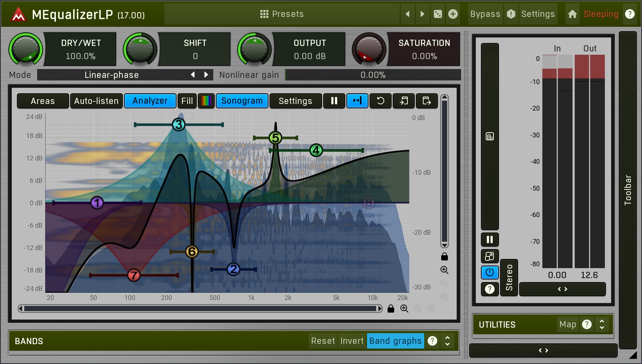Switch to next Mode with right arrow
The height and width of the screenshot is (364, 642).
[206, 75]
